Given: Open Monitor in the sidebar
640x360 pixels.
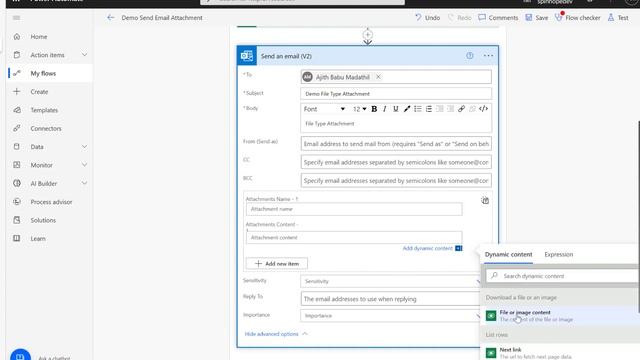Looking at the screenshot, I should 42,165.
